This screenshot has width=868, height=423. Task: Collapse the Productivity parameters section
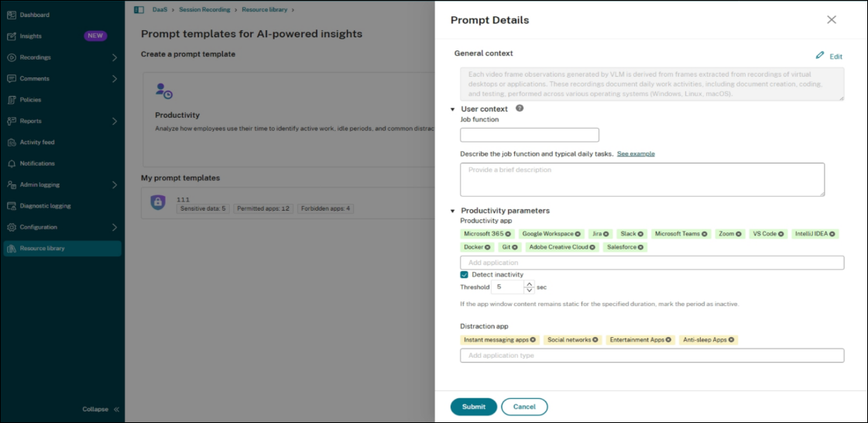pos(453,211)
